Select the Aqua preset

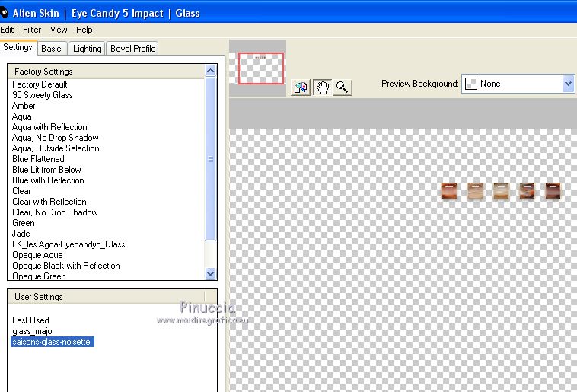coord(22,116)
